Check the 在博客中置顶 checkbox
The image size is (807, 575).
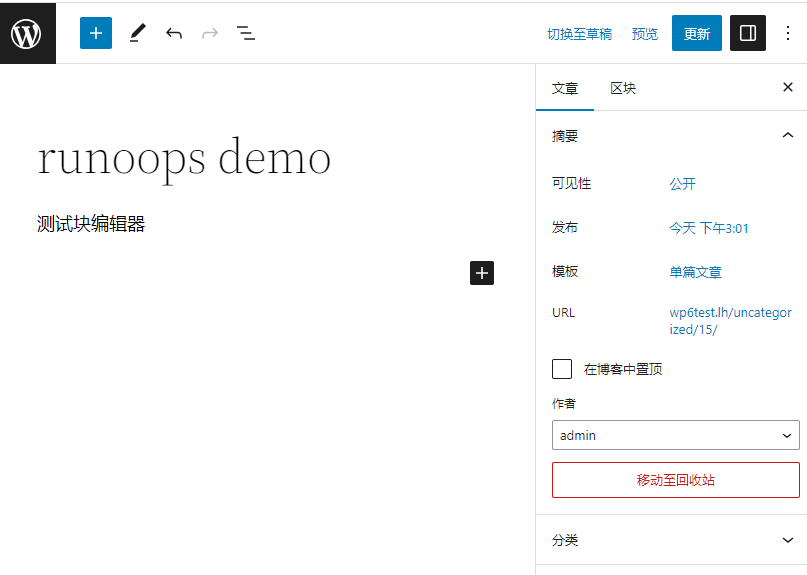tap(562, 369)
